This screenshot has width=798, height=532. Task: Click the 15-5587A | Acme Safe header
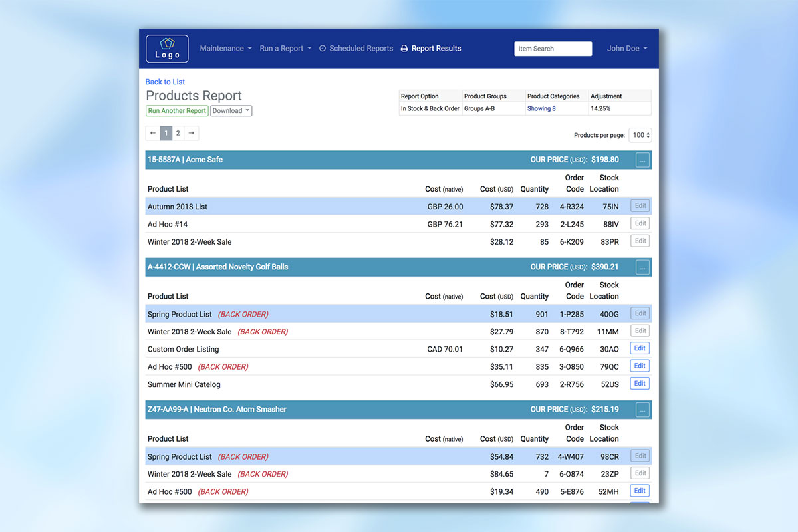(x=185, y=160)
